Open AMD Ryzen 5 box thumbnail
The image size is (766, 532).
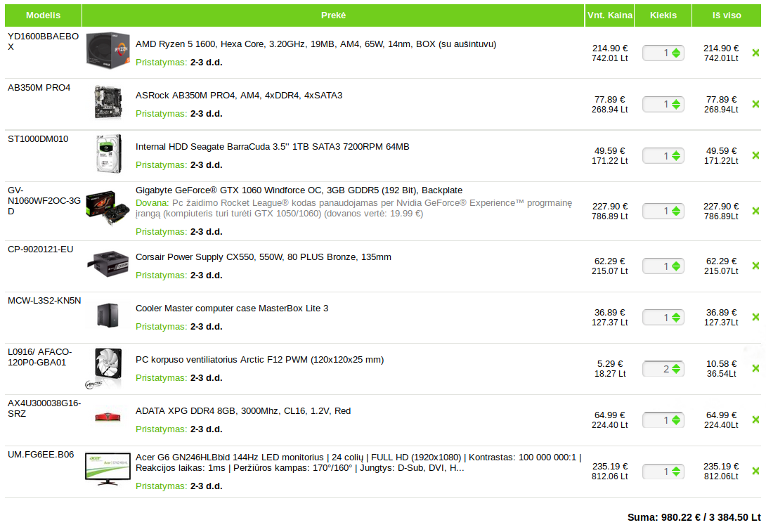pyautogui.click(x=108, y=51)
